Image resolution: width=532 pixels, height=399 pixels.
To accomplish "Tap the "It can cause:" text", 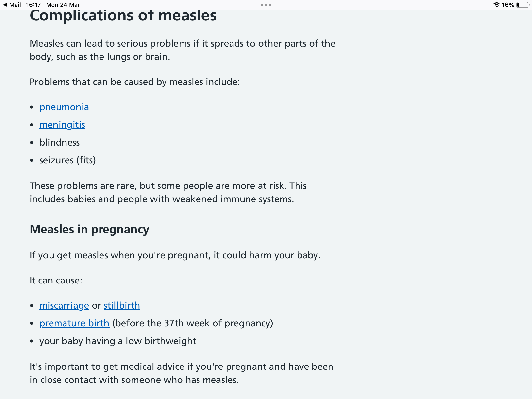I will click(x=56, y=281).
